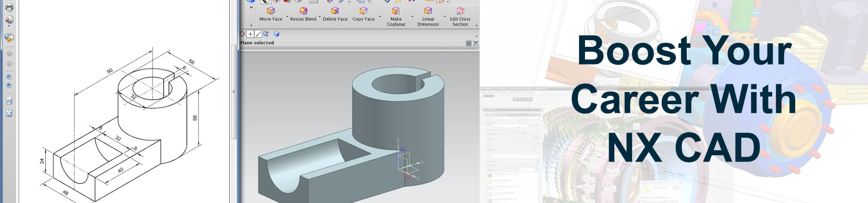Toggle the line snap option

tap(258, 34)
